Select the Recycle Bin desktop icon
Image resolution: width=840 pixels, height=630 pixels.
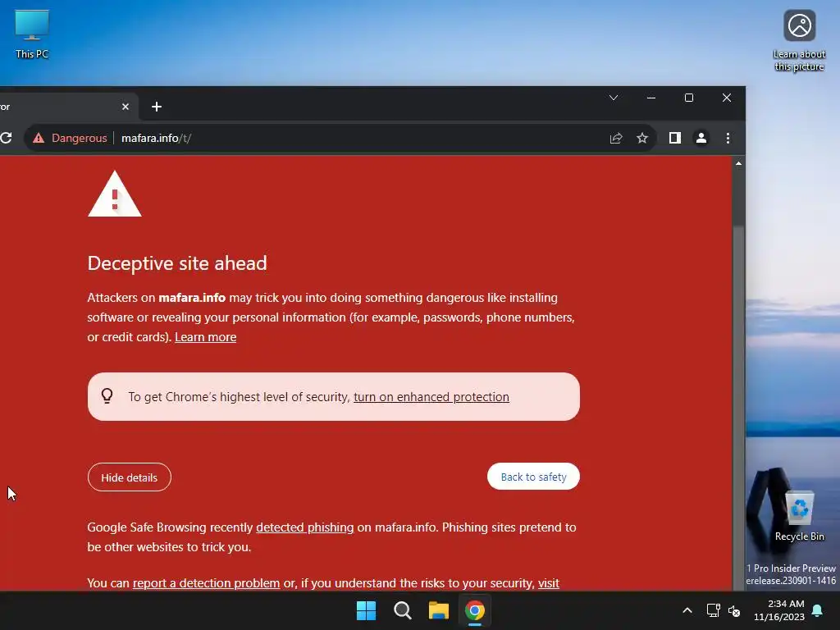point(799,517)
